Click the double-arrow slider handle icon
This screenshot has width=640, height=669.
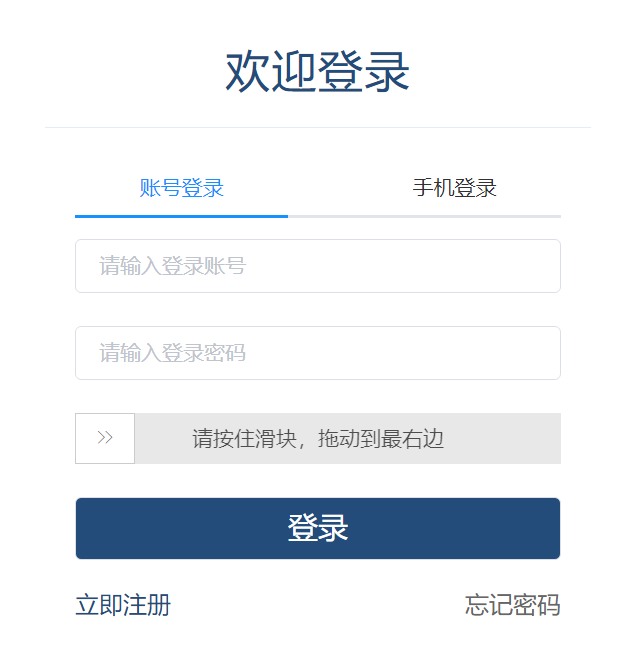tap(105, 438)
